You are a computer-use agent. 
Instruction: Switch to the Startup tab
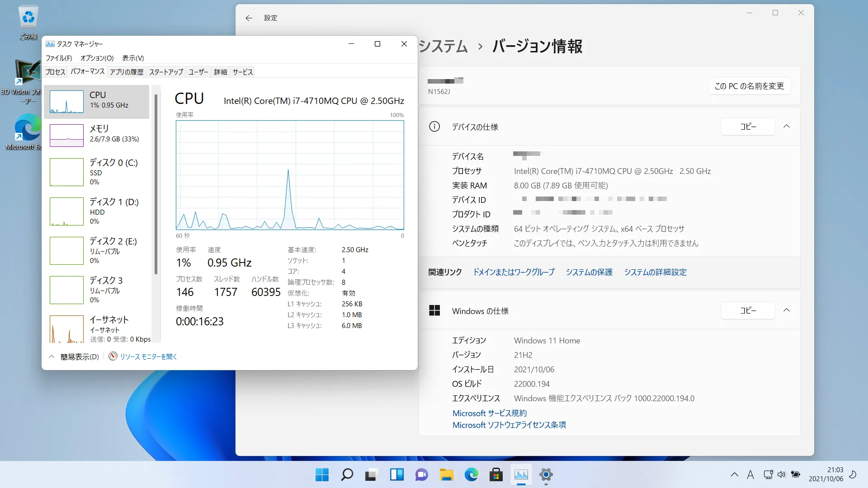click(x=166, y=72)
